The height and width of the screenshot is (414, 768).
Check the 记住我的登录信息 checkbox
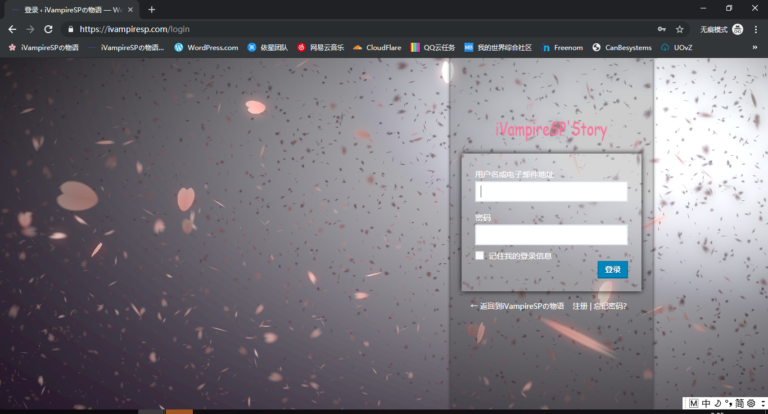point(480,256)
